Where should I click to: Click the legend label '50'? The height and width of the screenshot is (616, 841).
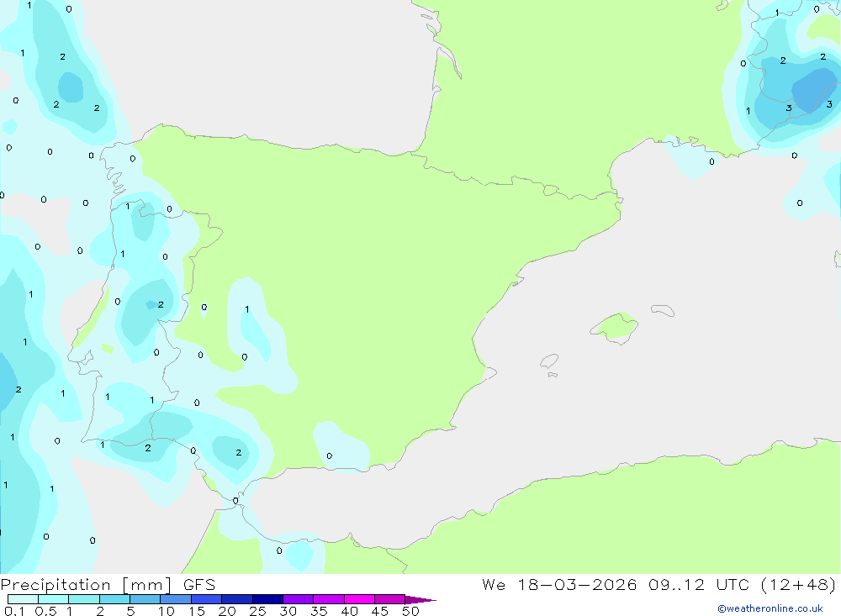coord(410,611)
